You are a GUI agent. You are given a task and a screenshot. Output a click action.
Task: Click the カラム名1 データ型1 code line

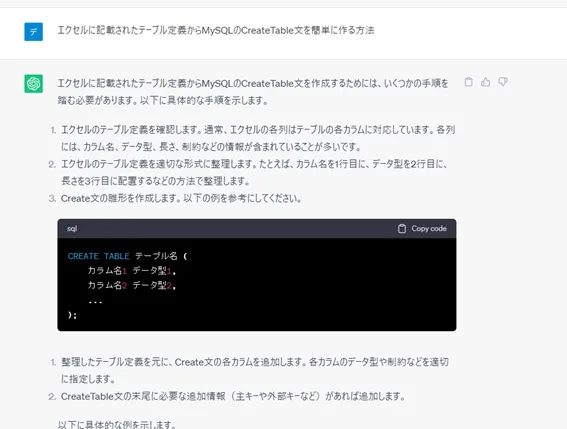pos(132,271)
